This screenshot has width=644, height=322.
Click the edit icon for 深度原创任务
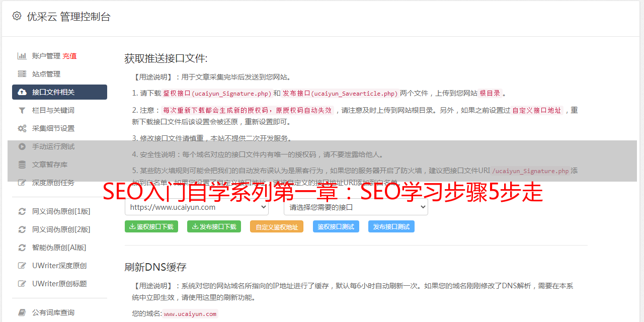[22, 183]
